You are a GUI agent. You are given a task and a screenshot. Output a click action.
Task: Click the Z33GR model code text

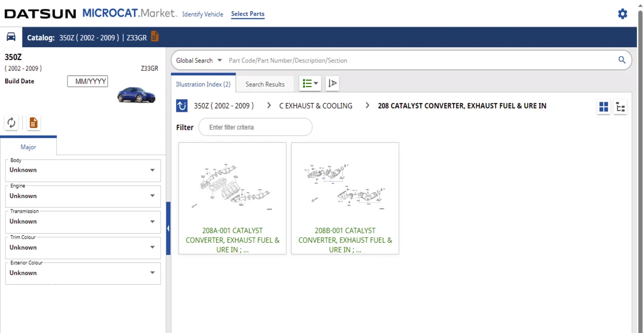(150, 69)
